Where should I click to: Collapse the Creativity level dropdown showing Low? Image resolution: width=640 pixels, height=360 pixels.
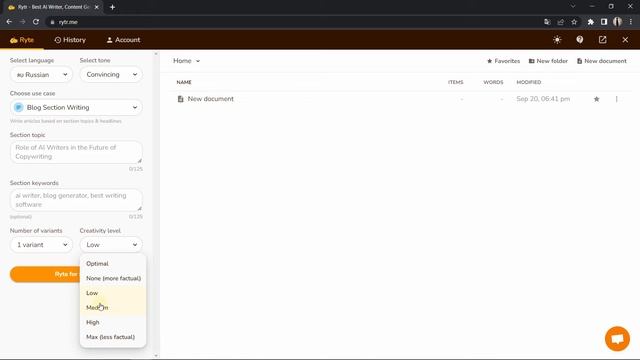coord(111,245)
